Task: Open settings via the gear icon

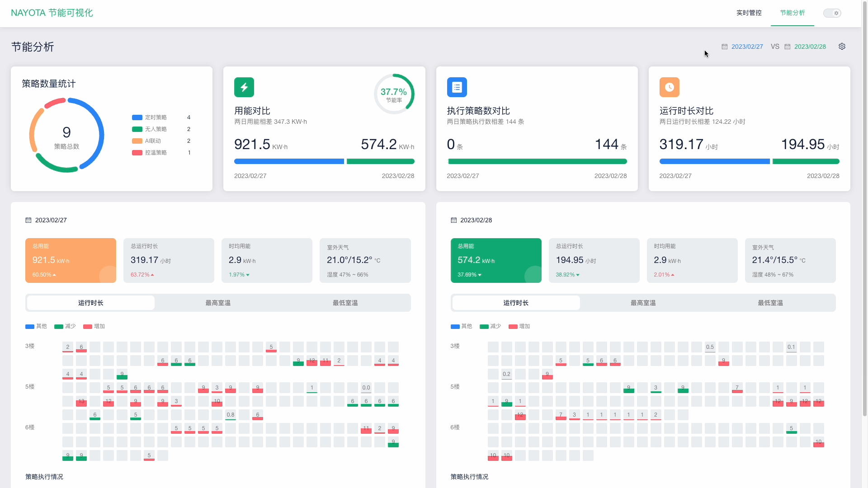Action: (x=842, y=47)
